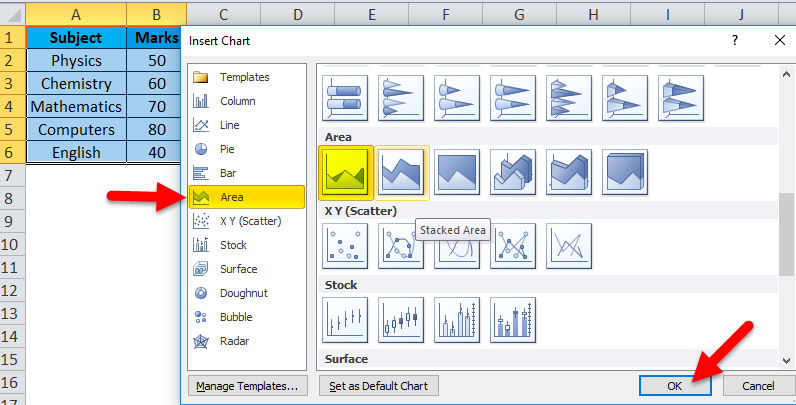The image size is (796, 405).
Task: Click the OK button
Action: click(675, 385)
